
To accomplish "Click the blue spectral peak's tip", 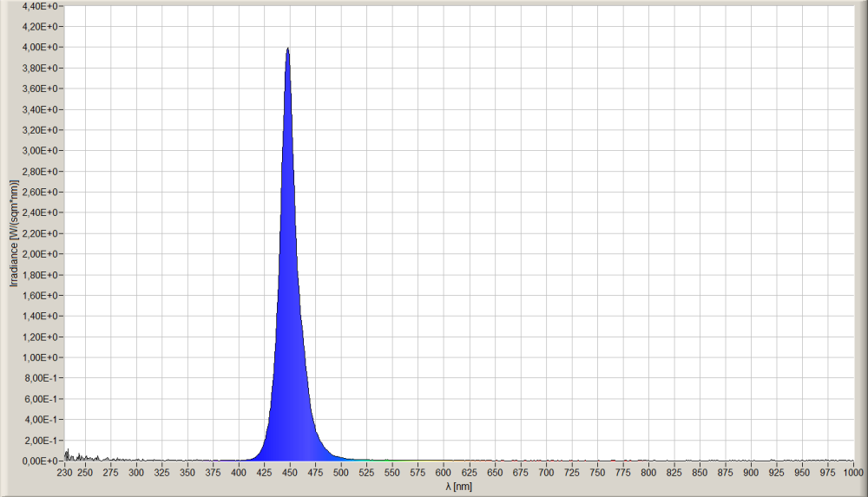I will pos(288,49).
